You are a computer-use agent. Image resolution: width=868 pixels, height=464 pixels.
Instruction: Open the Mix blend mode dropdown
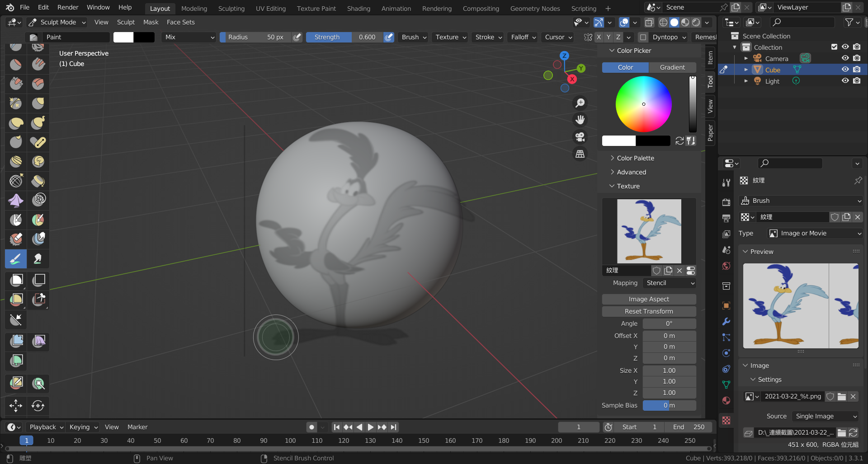click(x=189, y=37)
